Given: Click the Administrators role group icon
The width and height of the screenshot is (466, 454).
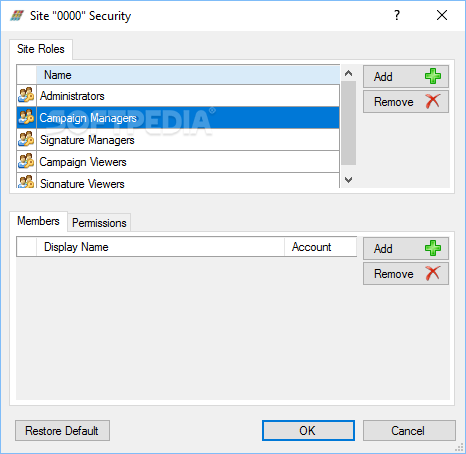Looking at the screenshot, I should point(26,95).
